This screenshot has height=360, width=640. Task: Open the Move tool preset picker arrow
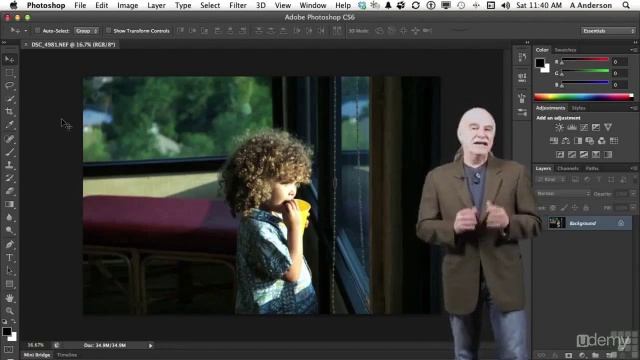point(26,31)
